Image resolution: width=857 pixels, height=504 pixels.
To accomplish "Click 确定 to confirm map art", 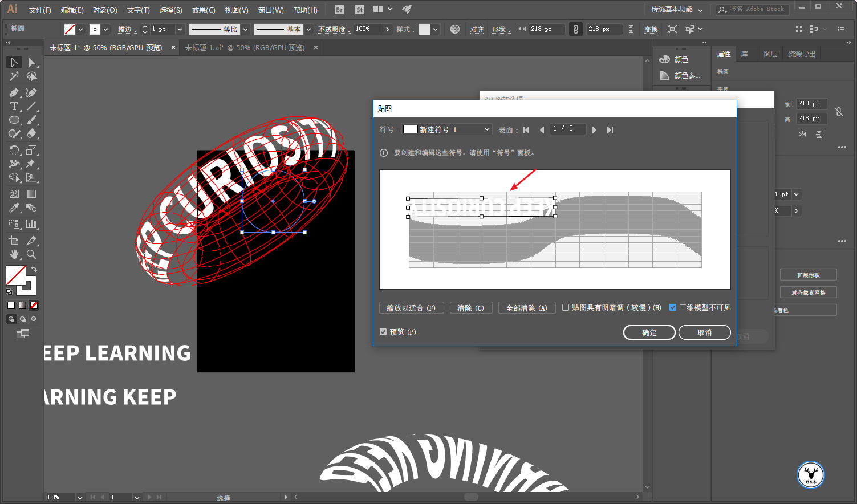I will 649,332.
